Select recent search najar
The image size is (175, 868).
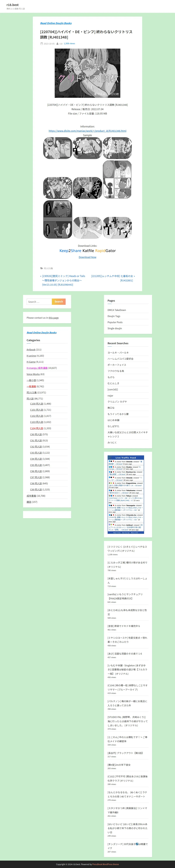pyautogui.click(x=111, y=396)
